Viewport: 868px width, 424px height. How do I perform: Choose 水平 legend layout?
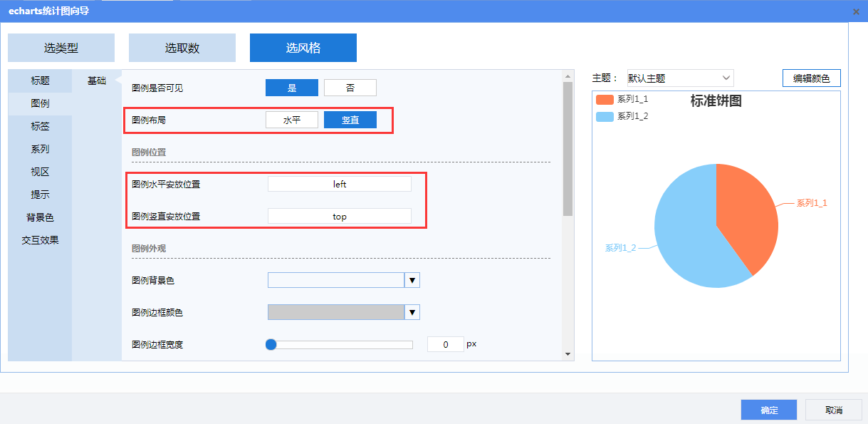pyautogui.click(x=292, y=120)
